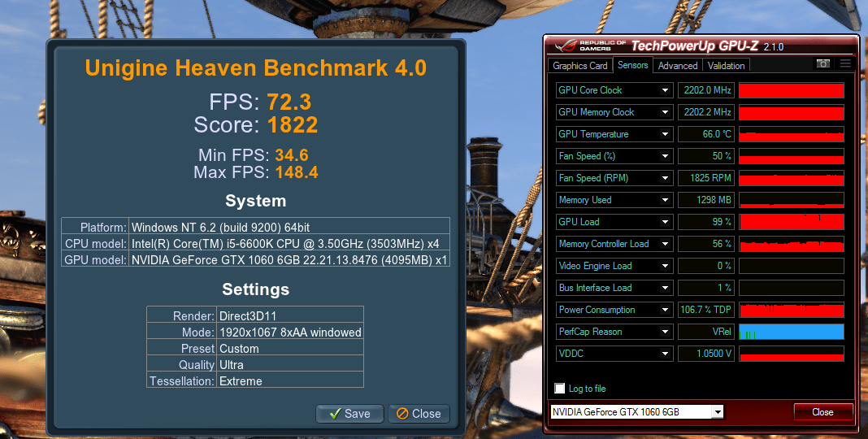The image size is (868, 439).
Task: Click the 106.7 % TDP value
Action: tap(706, 310)
